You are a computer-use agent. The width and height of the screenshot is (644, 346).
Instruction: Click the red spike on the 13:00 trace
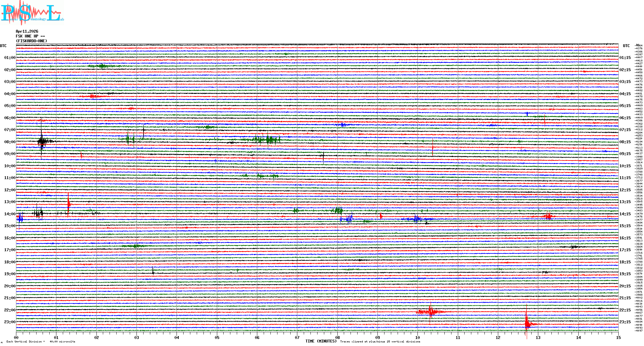pyautogui.click(x=68, y=204)
